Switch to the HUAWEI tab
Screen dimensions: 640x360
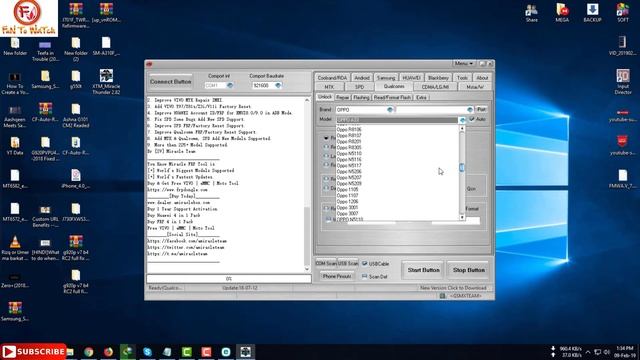411,78
